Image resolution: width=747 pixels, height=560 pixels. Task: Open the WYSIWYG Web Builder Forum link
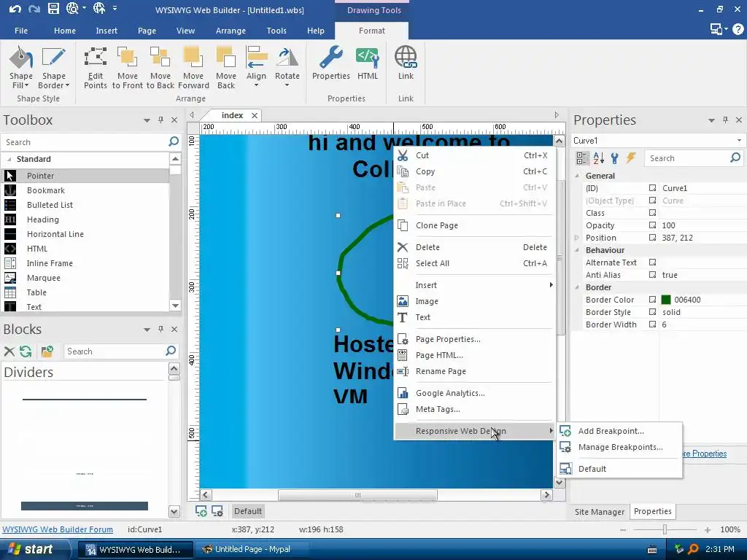pyautogui.click(x=58, y=529)
